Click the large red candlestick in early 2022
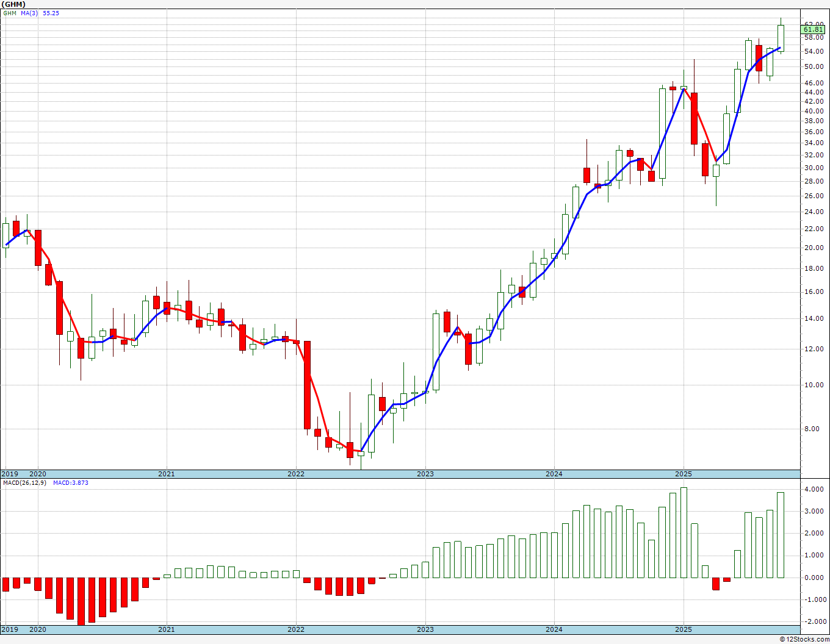Viewport: 830px width, 644px height. [x=307, y=385]
